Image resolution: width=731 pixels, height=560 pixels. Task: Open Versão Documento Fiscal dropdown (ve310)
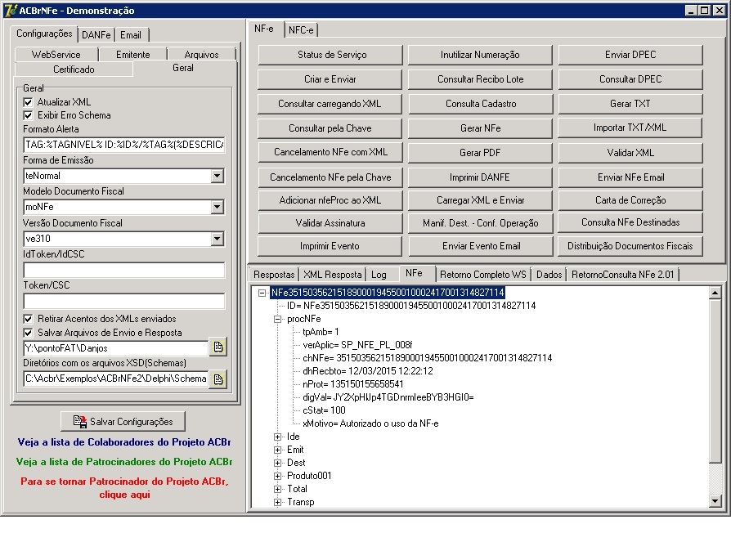pyautogui.click(x=217, y=239)
